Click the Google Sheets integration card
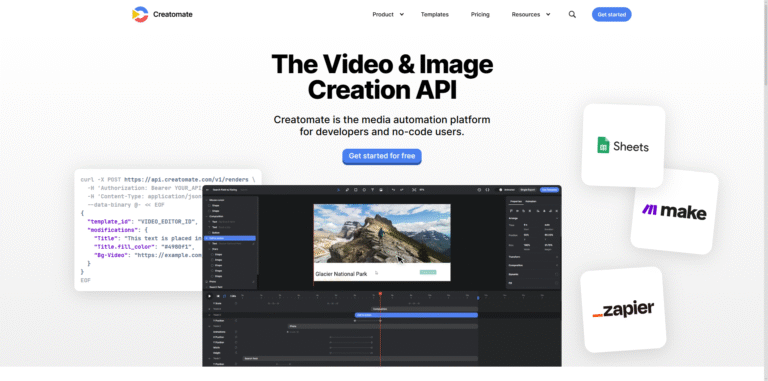This screenshot has height=381, width=768. 623,145
